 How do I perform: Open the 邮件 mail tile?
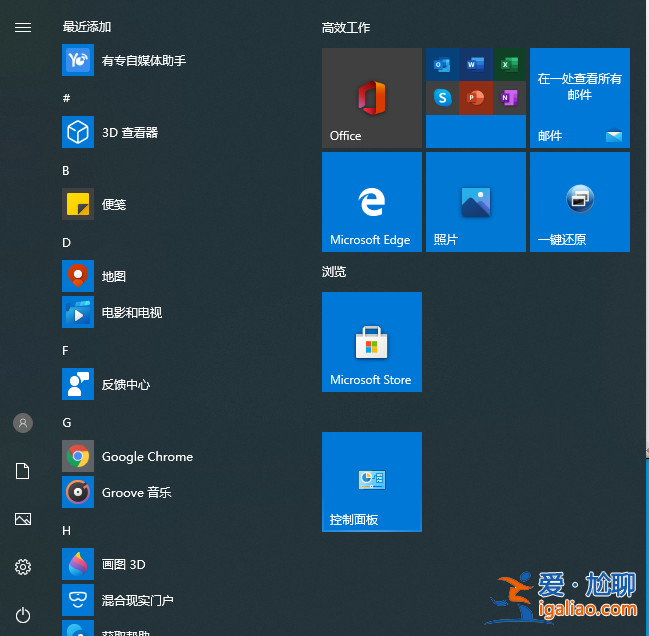pyautogui.click(x=580, y=98)
